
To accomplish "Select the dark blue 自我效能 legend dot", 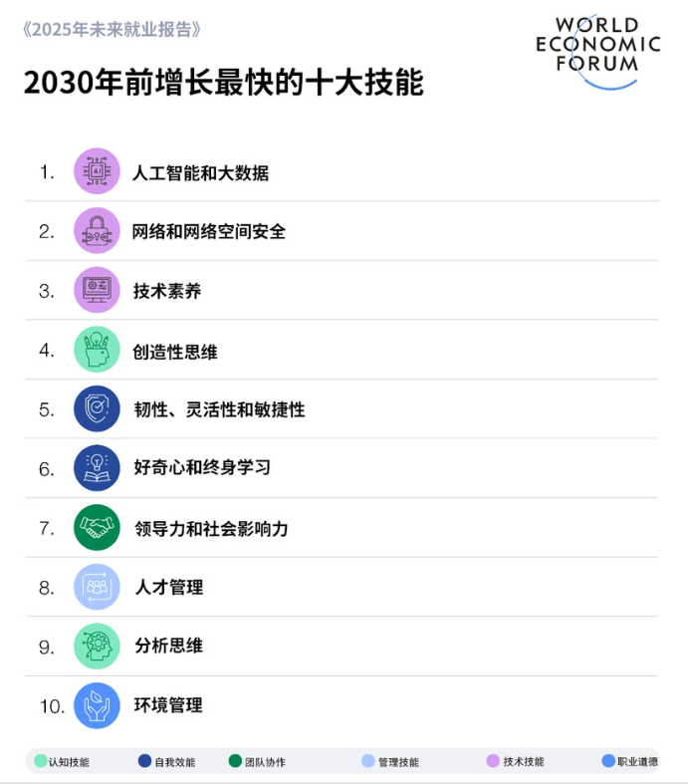I will coord(145,761).
